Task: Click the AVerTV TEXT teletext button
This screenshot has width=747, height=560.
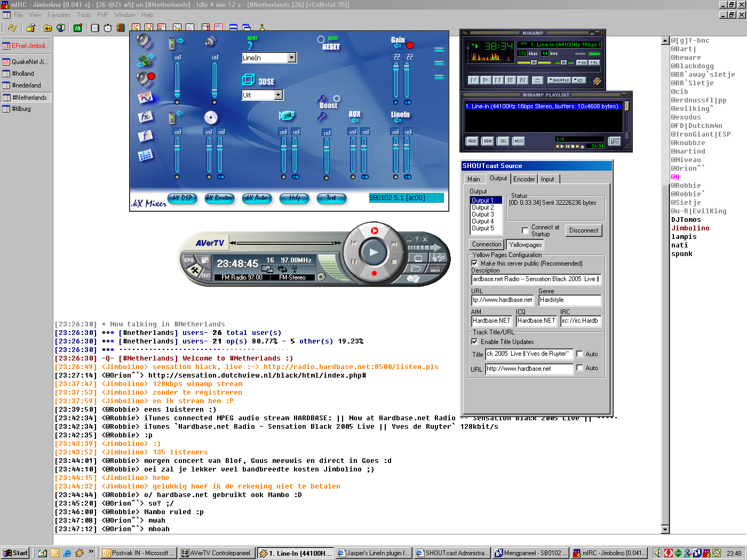Action: click(205, 275)
